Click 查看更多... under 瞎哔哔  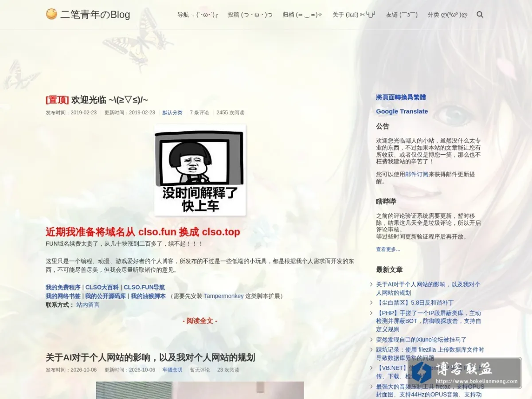[388, 249]
